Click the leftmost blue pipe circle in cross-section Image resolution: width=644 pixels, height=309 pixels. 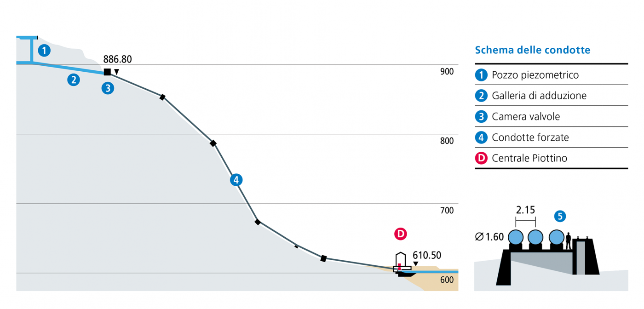point(516,237)
